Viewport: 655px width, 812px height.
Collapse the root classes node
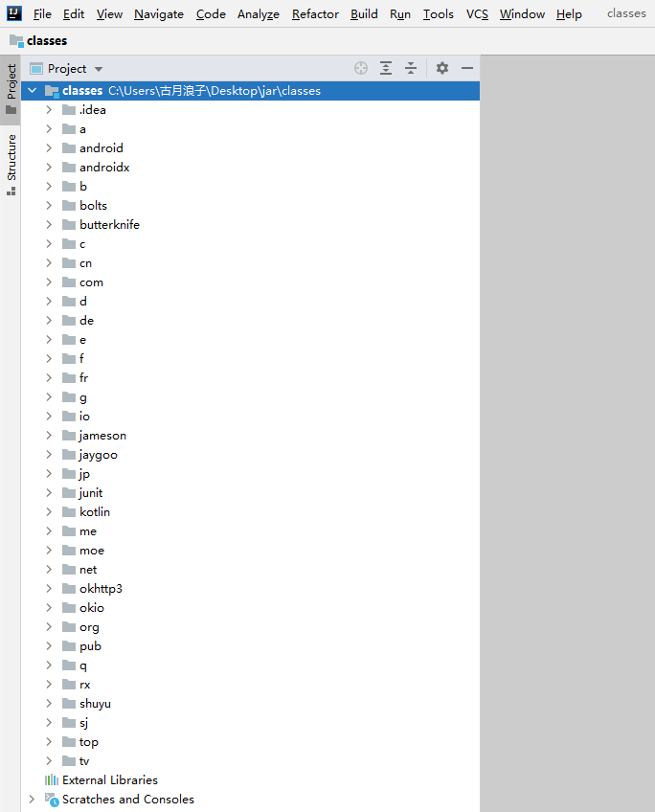click(33, 91)
